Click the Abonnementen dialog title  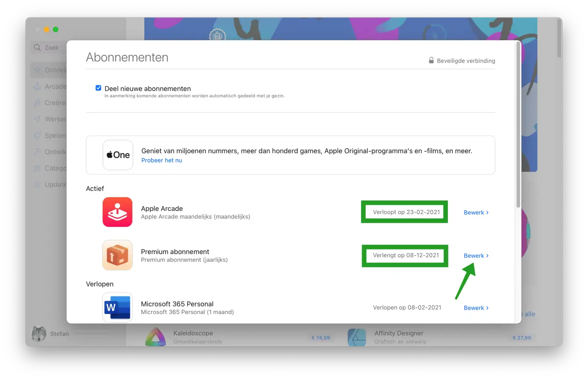[x=127, y=57]
